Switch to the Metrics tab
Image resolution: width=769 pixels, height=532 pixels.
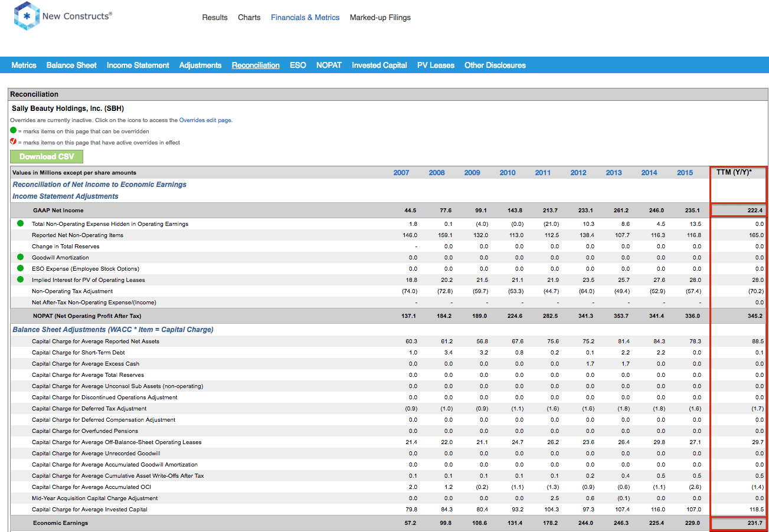coord(24,65)
